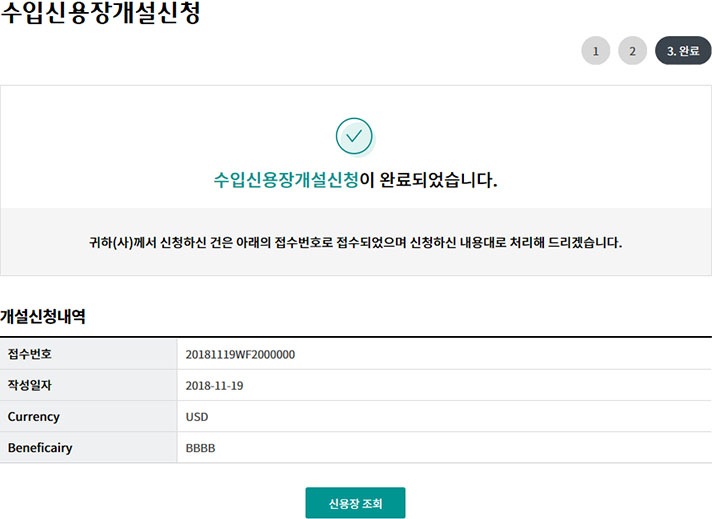The height and width of the screenshot is (519, 712).
Task: Click the 개설신청내역 section heading
Action: pyautogui.click(x=43, y=316)
